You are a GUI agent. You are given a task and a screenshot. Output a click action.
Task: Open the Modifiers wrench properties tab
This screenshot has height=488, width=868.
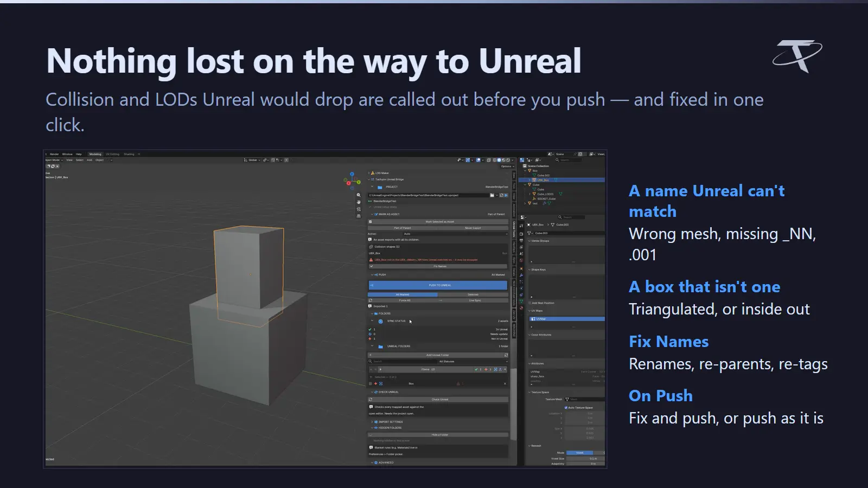[x=521, y=275]
